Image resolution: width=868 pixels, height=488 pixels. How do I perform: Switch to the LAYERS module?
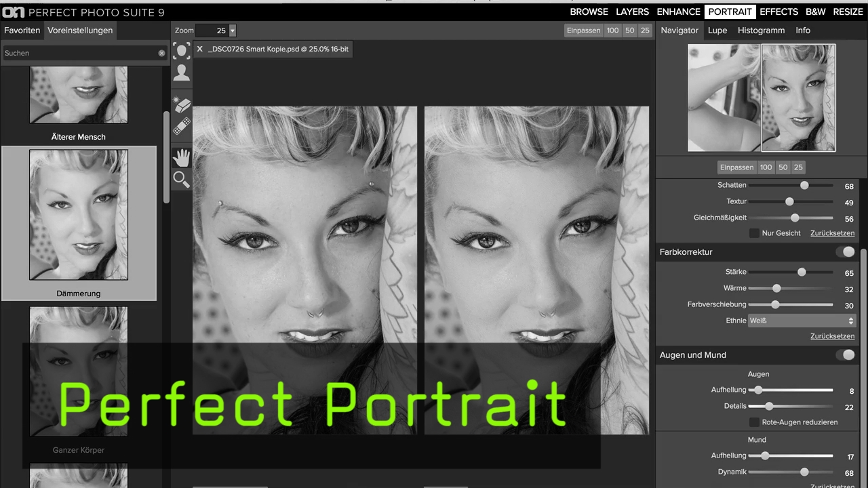click(x=633, y=12)
